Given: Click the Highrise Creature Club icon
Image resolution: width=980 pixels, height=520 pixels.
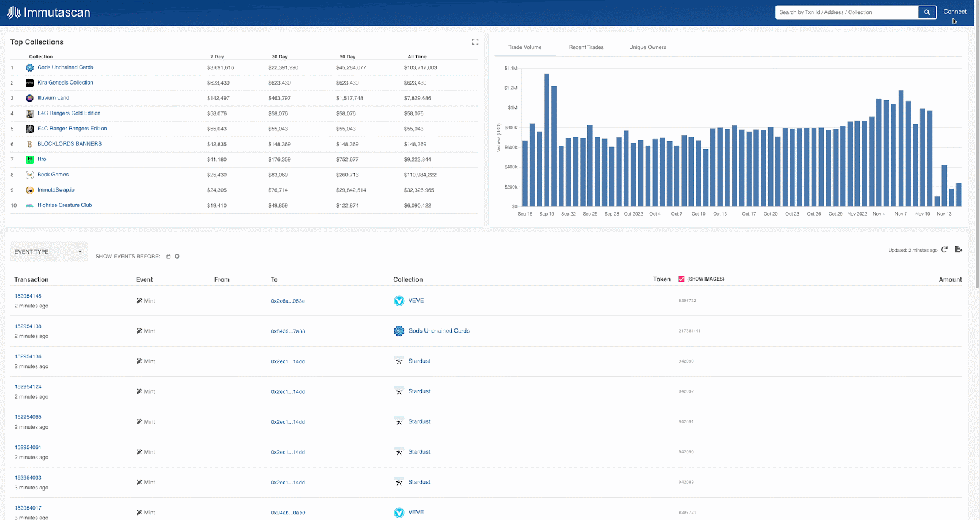Looking at the screenshot, I should coord(29,205).
